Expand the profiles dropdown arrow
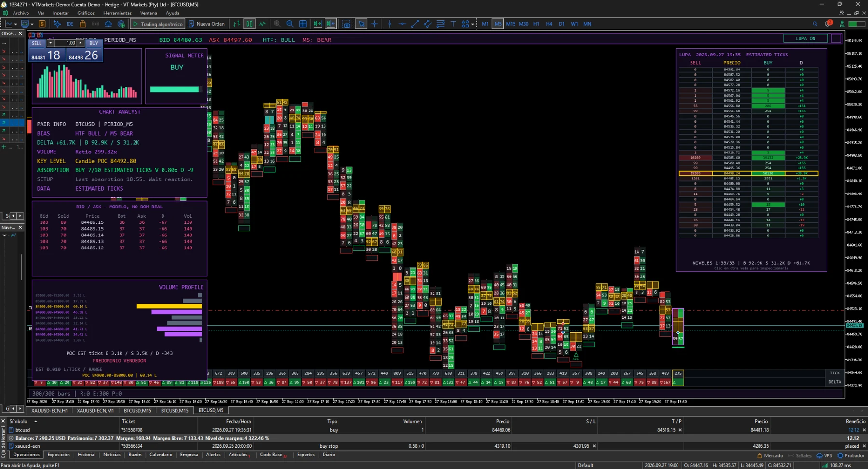 pos(32,24)
